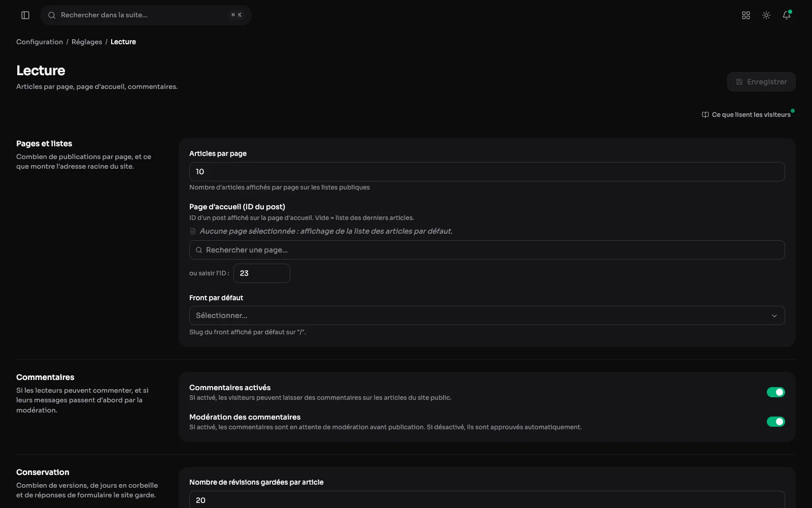
Task: Turn off 'Modération des commentaires' switch
Action: [775, 422]
